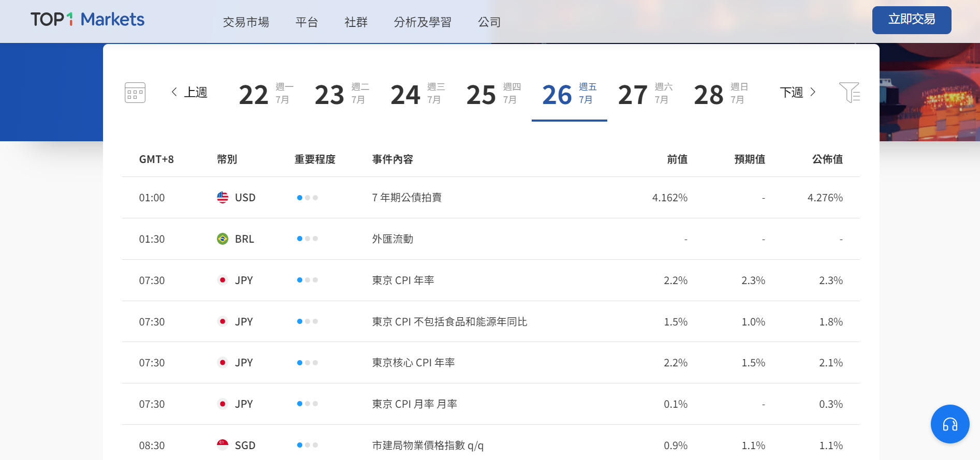Viewport: 980px width, 460px height.
Task: Open the 社群 menu
Action: tap(356, 22)
